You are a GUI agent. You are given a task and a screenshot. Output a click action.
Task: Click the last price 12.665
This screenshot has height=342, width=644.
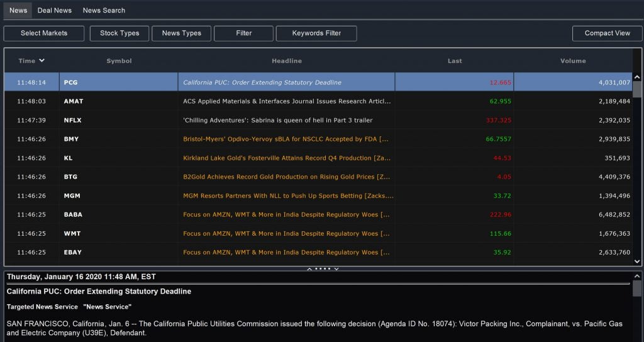500,82
